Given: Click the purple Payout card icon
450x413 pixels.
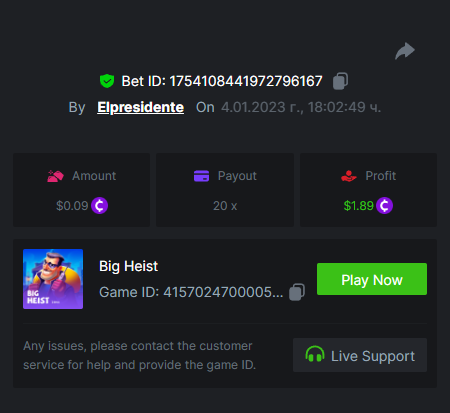Looking at the screenshot, I should click(x=202, y=176).
